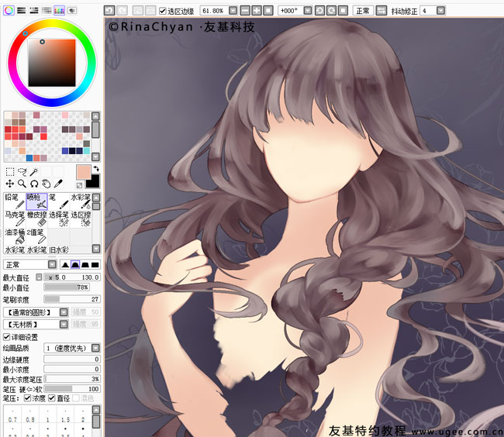Uncheck the 详细设置 checkbox

tap(6, 337)
